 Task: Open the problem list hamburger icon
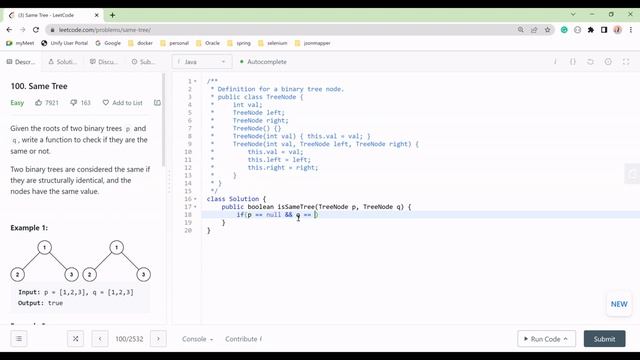(19, 338)
